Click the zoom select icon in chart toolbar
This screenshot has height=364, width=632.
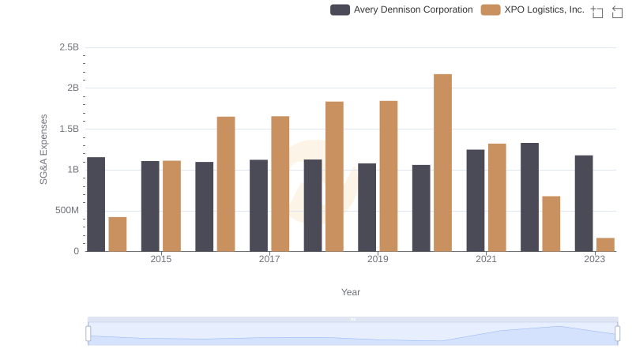pyautogui.click(x=597, y=12)
